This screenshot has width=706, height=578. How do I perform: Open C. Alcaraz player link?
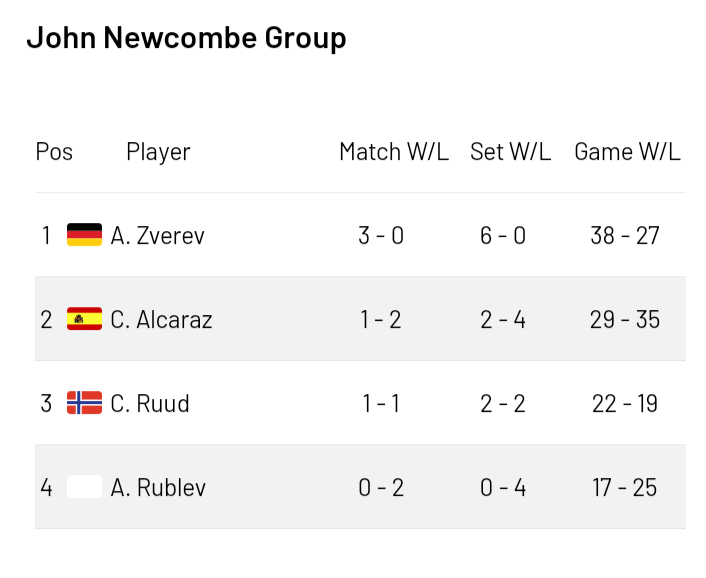162,320
